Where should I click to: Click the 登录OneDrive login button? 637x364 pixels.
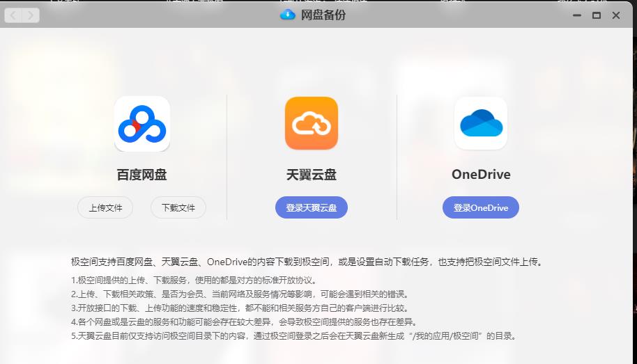point(481,208)
